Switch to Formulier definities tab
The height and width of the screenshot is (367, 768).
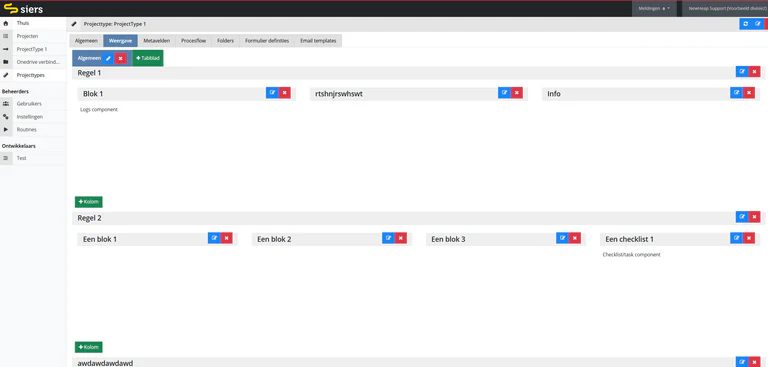click(267, 41)
